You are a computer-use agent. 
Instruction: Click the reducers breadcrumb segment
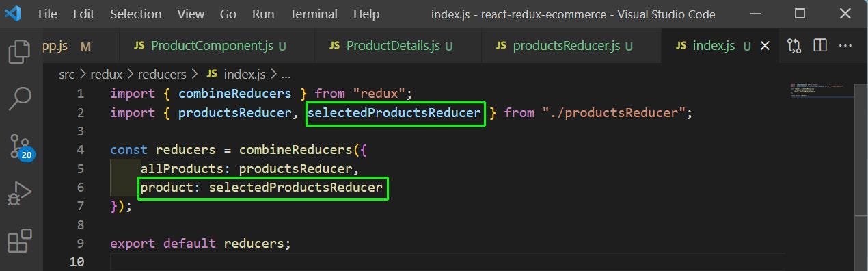click(x=162, y=74)
